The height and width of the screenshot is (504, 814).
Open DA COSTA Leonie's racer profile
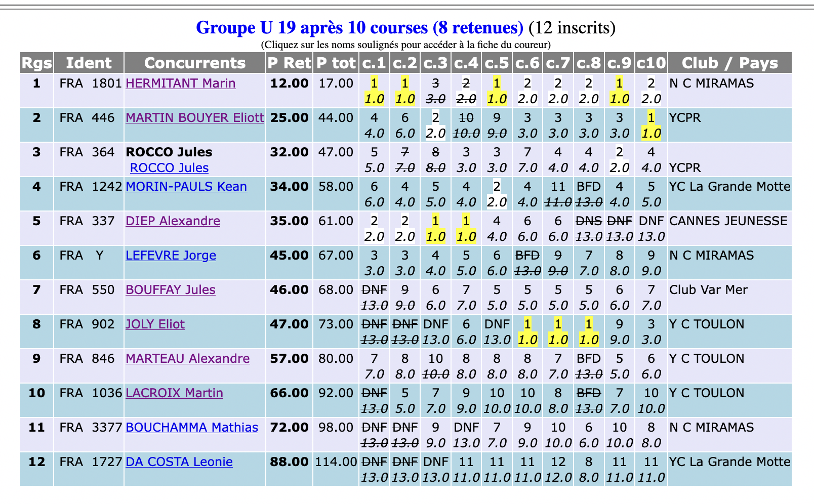pos(179,461)
